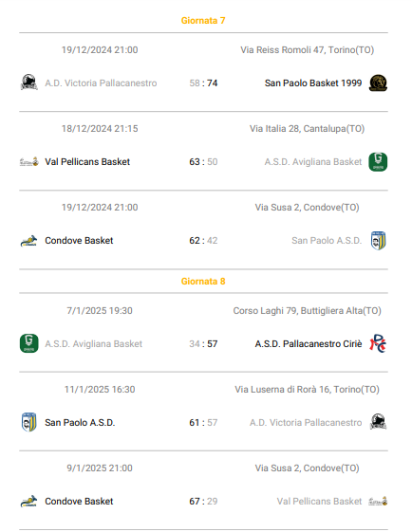412x532 pixels.
Task: Open San Paolo Basket 1999 team name
Action: (x=313, y=83)
